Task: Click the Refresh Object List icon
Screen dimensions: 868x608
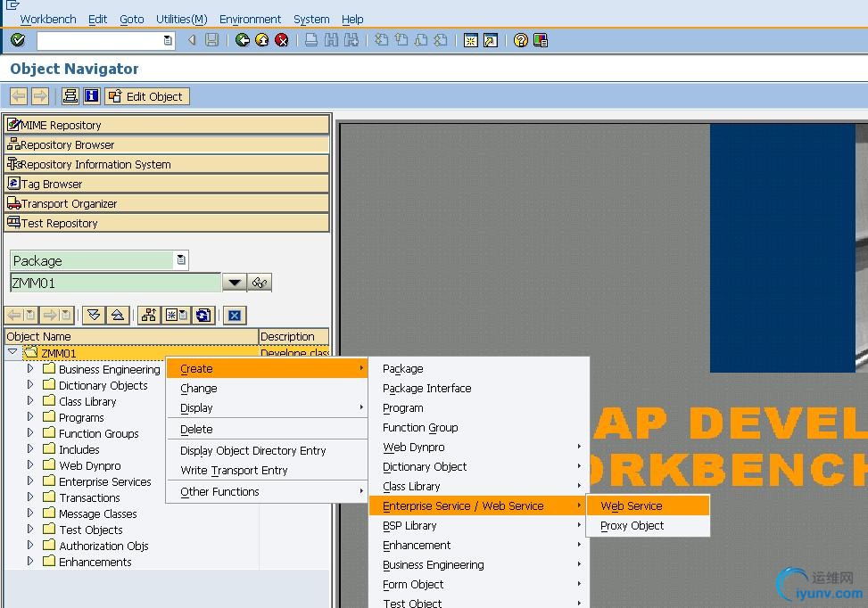Action: click(x=203, y=316)
